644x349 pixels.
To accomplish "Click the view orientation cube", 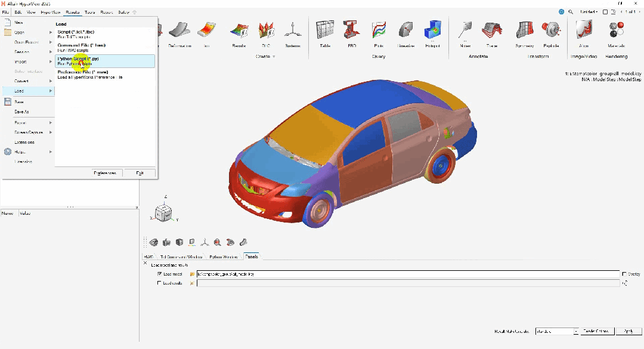I will [163, 214].
